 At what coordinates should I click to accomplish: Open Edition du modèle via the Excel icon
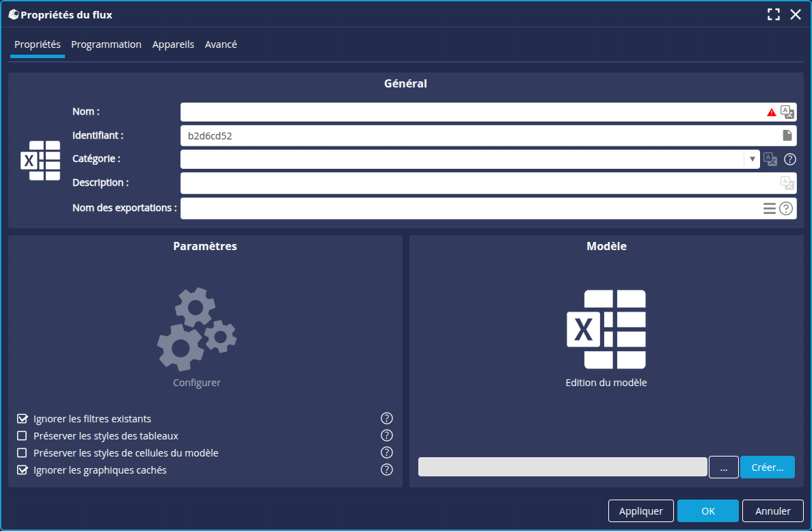(x=606, y=330)
